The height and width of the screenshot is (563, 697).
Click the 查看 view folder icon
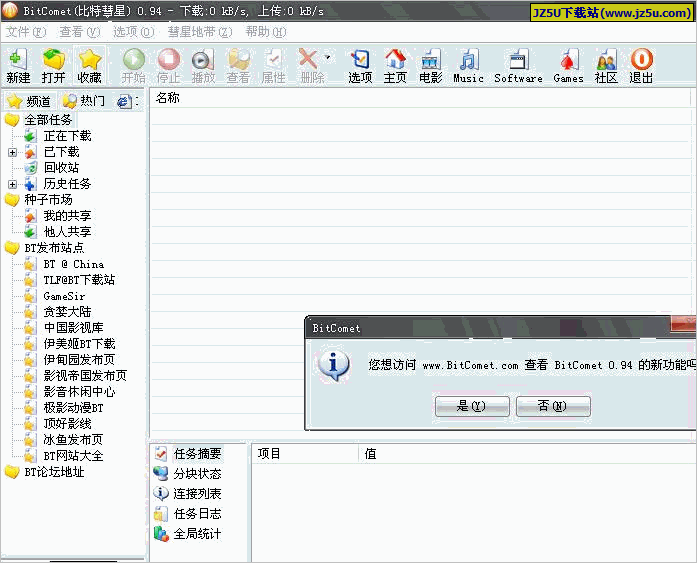[238, 66]
